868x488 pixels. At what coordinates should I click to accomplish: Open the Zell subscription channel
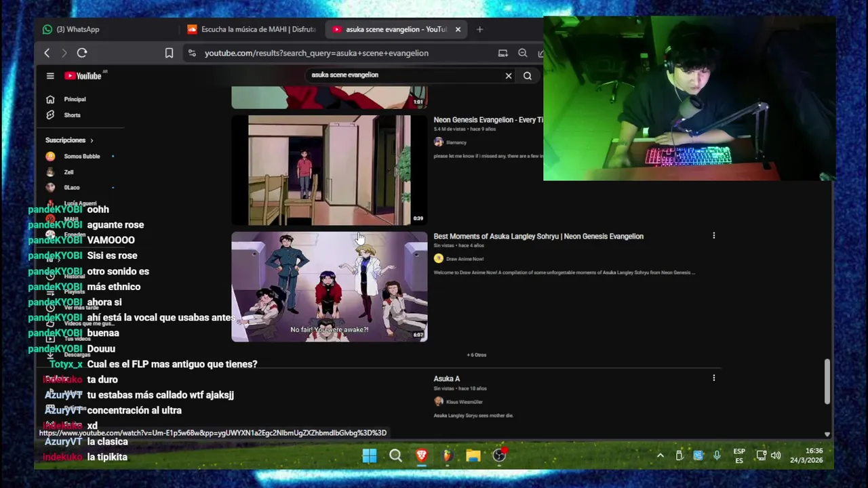[68, 172]
